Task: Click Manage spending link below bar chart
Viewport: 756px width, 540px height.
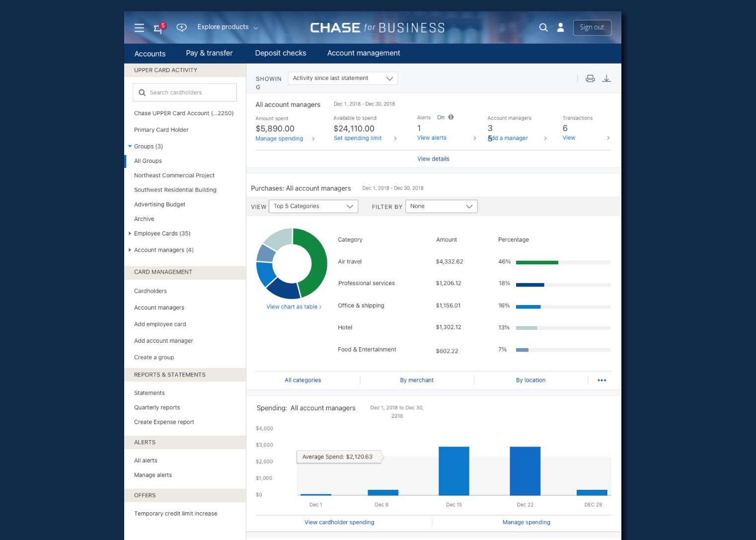Action: 526,522
